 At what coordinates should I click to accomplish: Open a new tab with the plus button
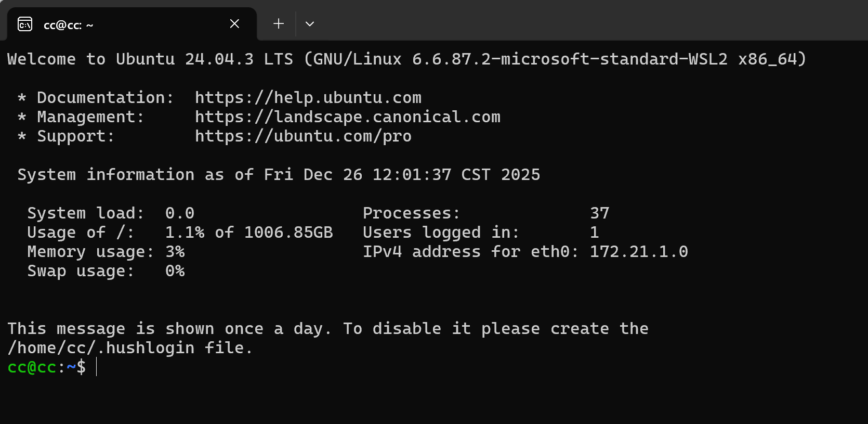click(x=279, y=24)
